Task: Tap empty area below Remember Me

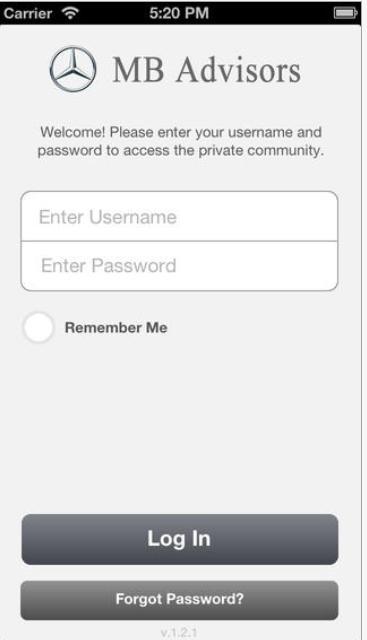Action: point(180,408)
